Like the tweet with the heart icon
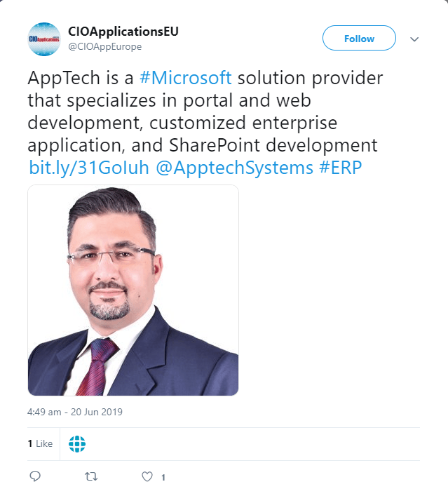The image size is (448, 503). [147, 476]
